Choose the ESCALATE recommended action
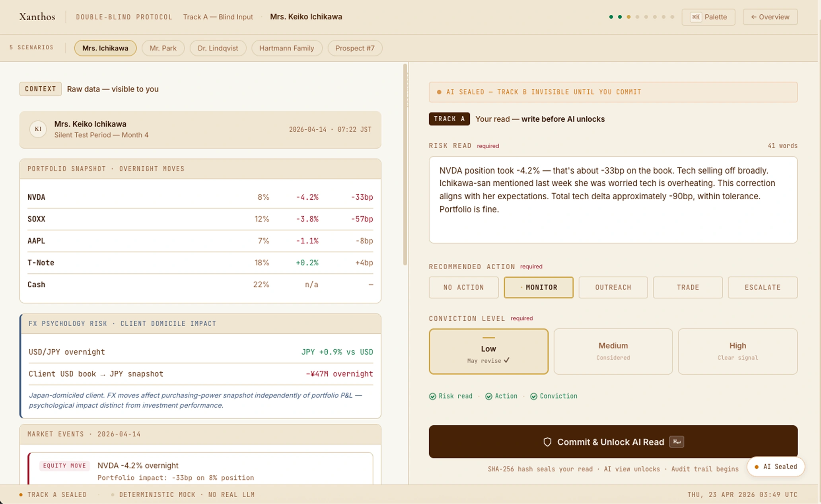 [762, 287]
